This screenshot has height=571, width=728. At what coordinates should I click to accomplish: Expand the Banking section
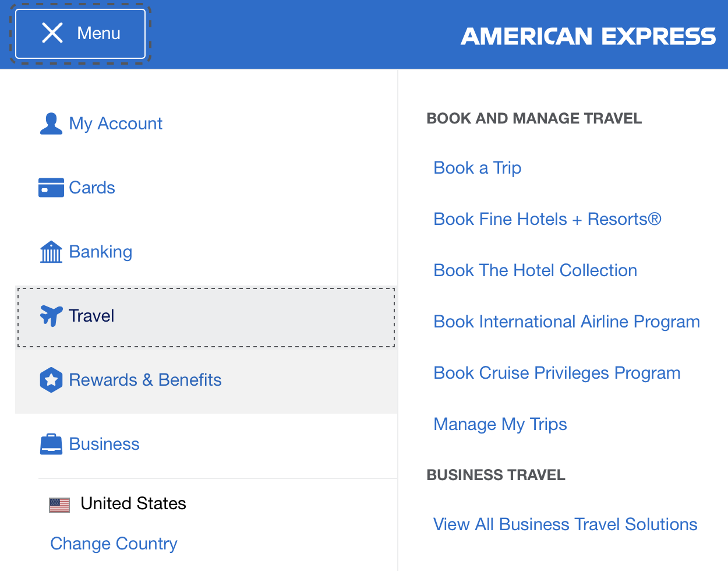tap(100, 251)
